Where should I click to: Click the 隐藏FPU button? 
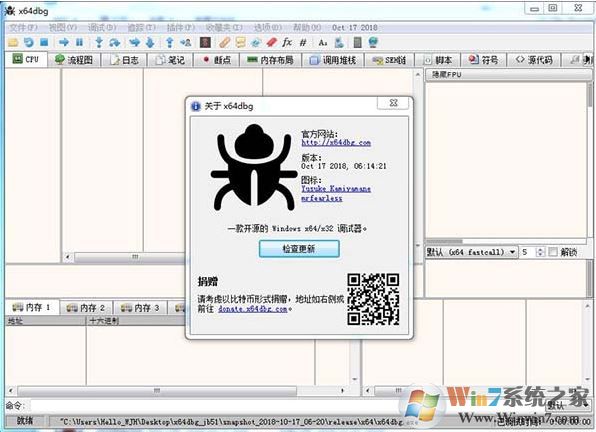[508, 74]
